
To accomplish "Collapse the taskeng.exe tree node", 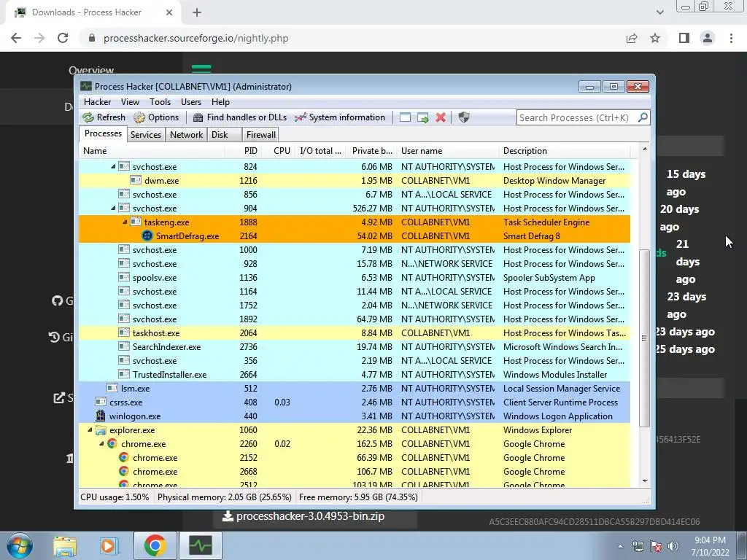I will click(x=125, y=222).
